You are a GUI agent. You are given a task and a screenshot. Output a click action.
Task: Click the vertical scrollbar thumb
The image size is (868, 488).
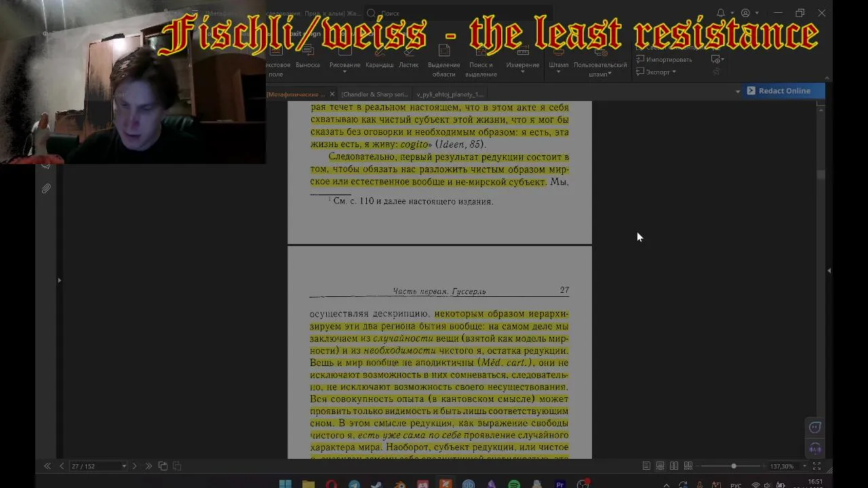coord(821,174)
